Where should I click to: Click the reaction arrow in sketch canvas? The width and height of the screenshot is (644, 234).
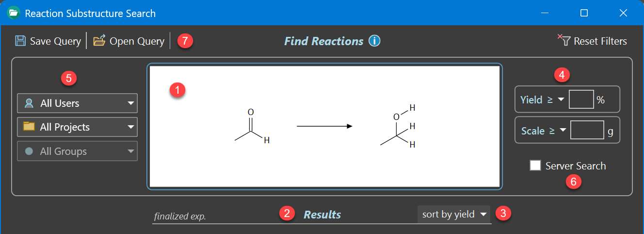[x=324, y=126]
